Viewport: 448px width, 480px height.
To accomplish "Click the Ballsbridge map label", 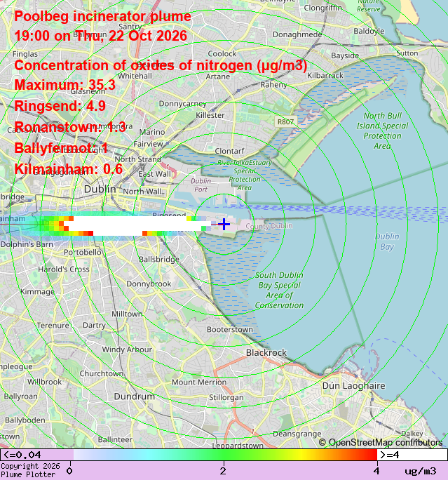I will [159, 260].
